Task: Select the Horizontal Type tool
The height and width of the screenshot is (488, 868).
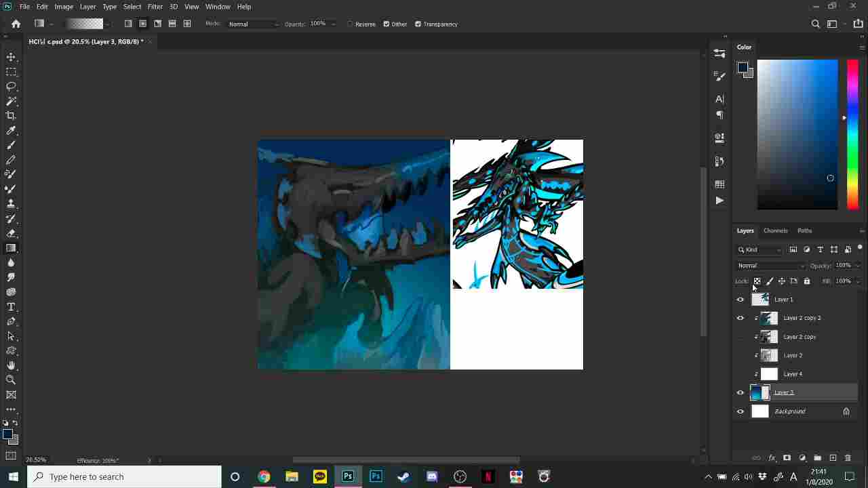Action: pos(11,307)
